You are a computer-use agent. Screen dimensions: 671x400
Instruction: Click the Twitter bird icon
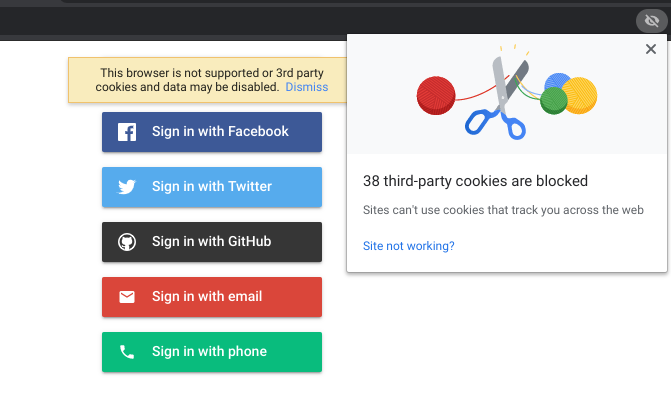(x=127, y=187)
